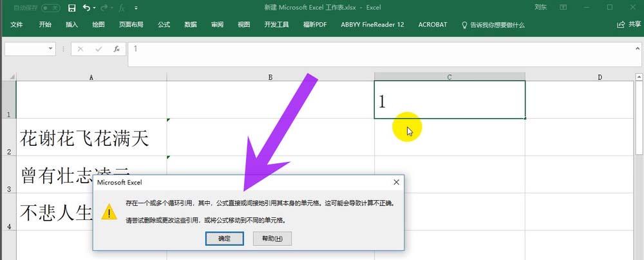Click the 确定 button in dialog
The width and height of the screenshot is (644, 260).
pyautogui.click(x=225, y=239)
